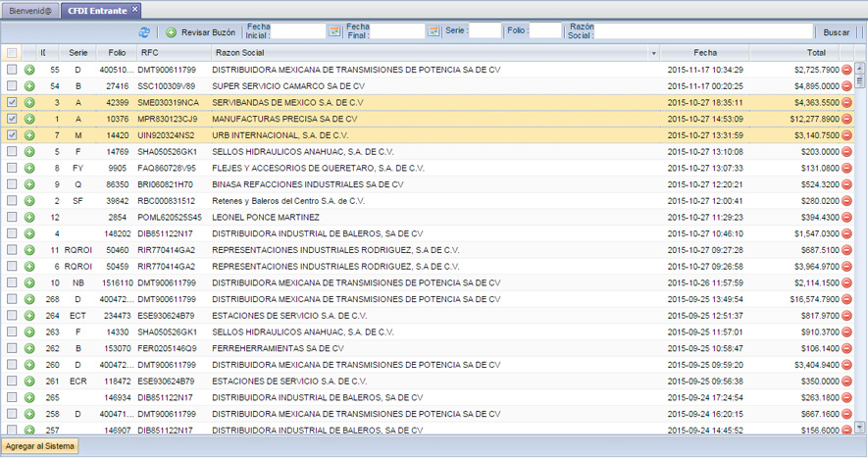The height and width of the screenshot is (459, 868).
Task: Click red remove icon for $16,574.7900 row
Action: click(x=847, y=299)
